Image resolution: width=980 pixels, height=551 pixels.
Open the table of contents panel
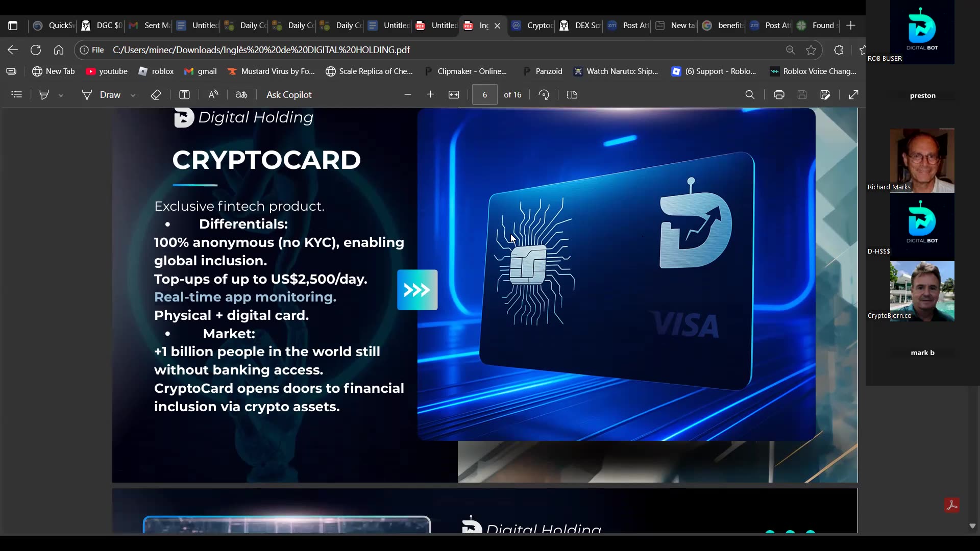pos(16,94)
